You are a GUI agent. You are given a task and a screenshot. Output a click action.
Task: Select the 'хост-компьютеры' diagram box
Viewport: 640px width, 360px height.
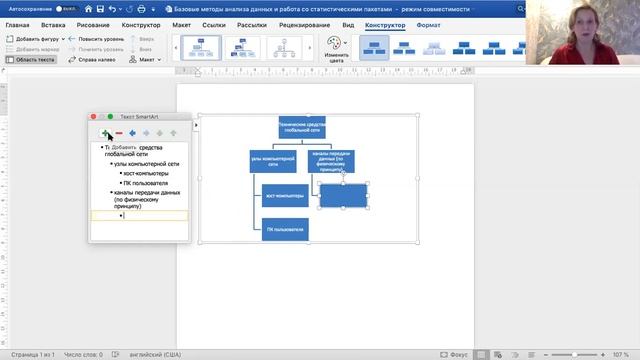coord(285,196)
